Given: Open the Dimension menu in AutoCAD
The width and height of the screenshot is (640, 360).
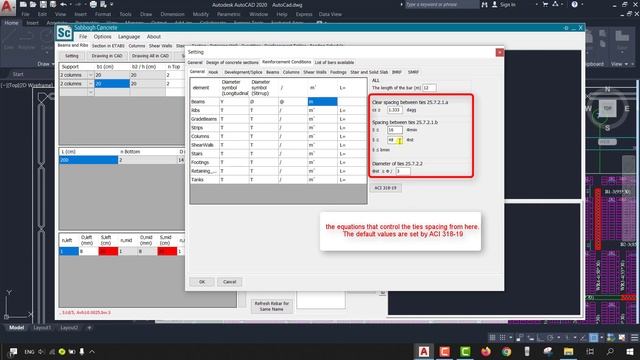Looking at the screenshot, I should click(172, 14).
